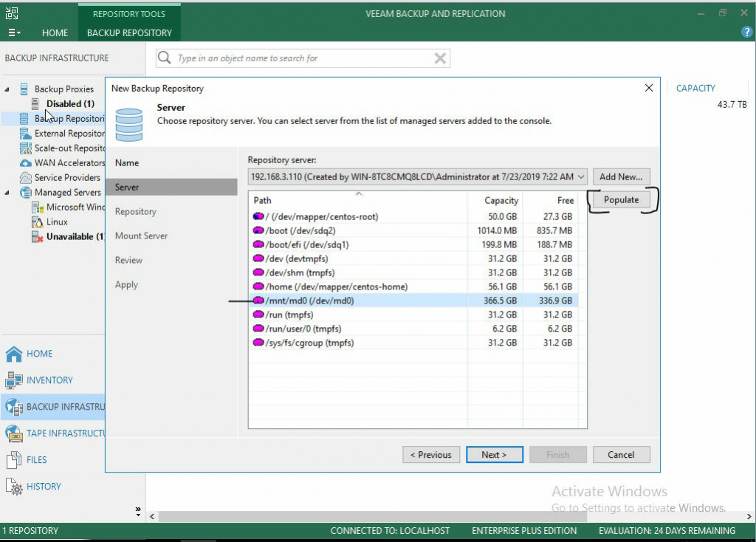The image size is (756, 542).
Task: Click the /boot/efi disk icon
Action: [x=258, y=244]
